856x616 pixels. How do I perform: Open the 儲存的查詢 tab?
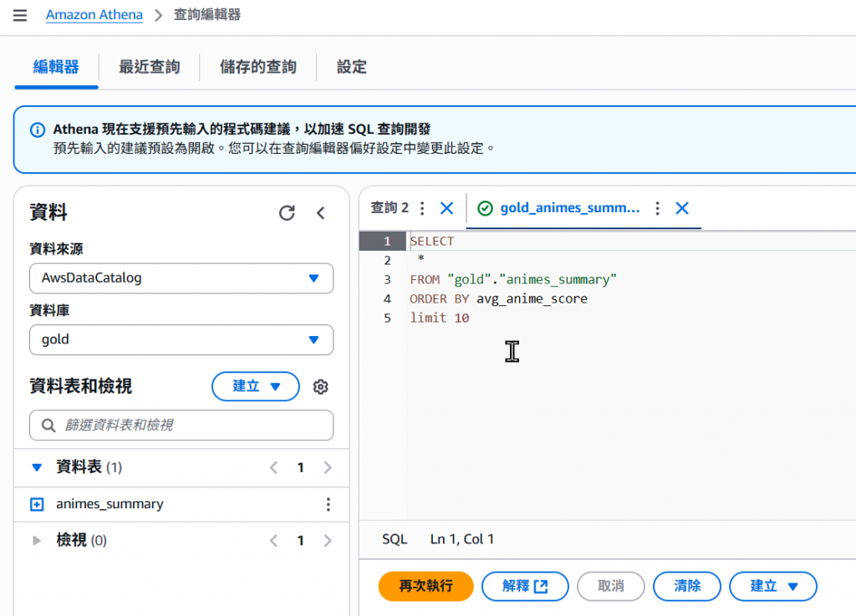tap(257, 67)
